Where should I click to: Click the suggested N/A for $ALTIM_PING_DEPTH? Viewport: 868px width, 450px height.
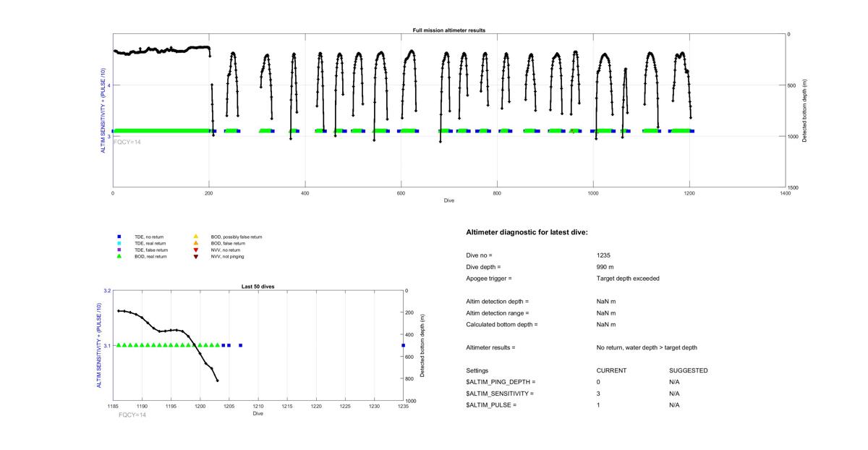pyautogui.click(x=674, y=382)
